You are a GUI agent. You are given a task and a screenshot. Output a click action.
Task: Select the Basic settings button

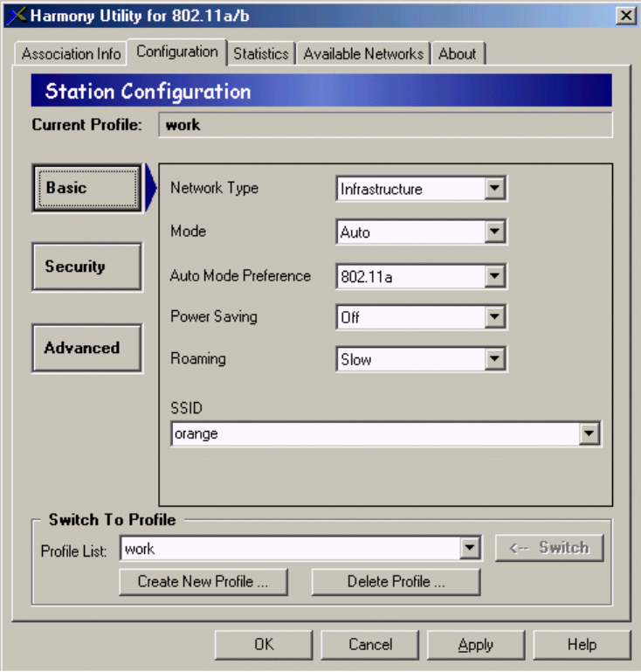click(87, 188)
